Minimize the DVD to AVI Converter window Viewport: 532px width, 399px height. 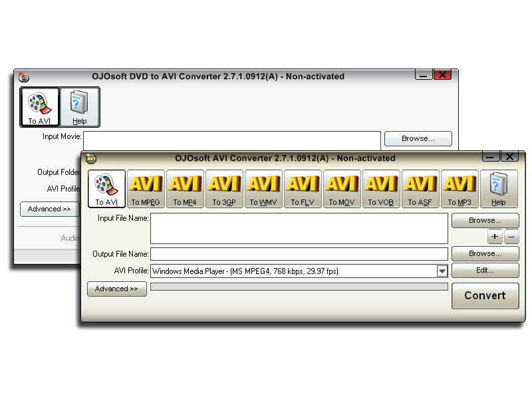point(424,75)
